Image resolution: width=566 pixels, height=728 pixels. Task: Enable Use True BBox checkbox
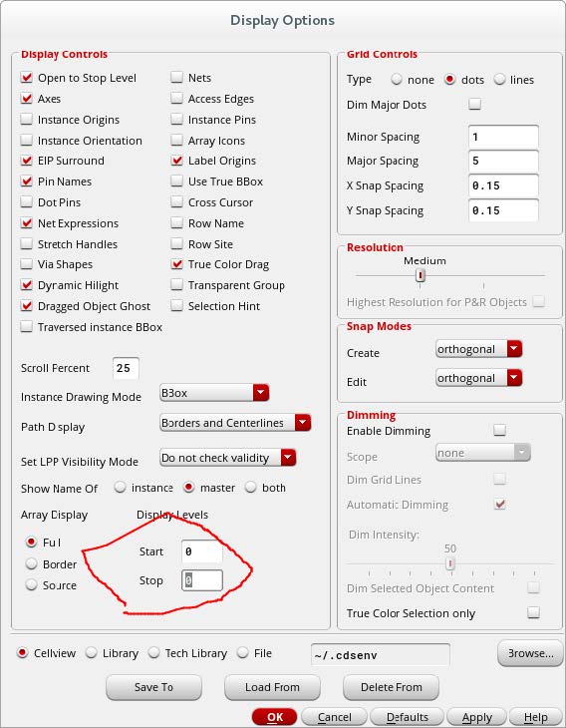(x=176, y=182)
